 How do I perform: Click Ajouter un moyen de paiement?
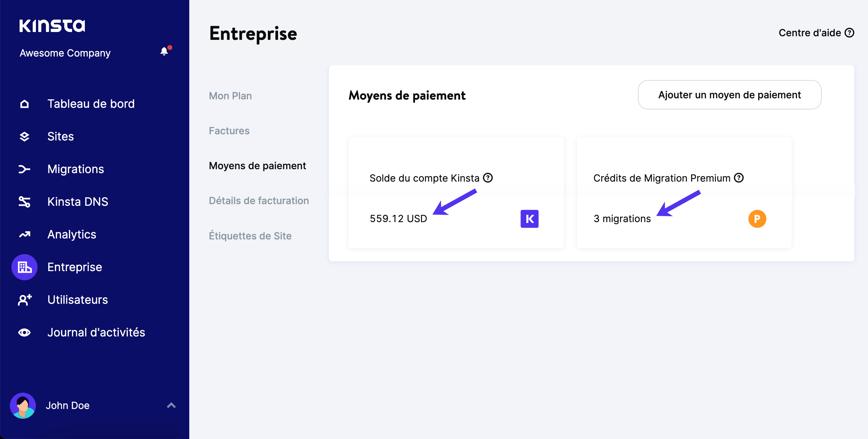coord(729,95)
